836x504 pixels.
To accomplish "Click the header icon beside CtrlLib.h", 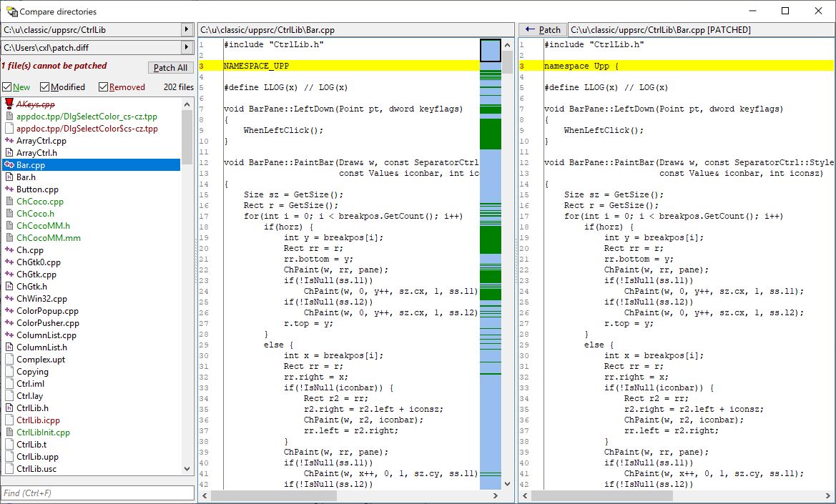I will [9, 408].
